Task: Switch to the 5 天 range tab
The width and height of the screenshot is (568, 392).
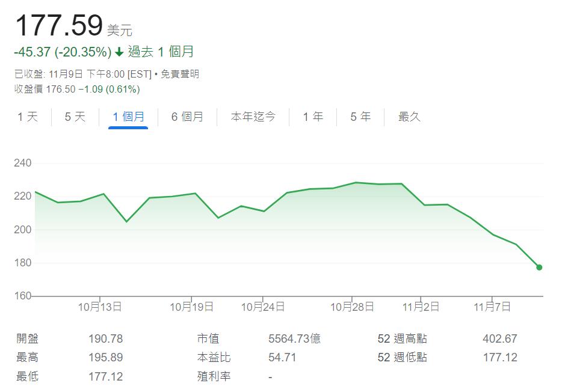Action: [x=75, y=117]
